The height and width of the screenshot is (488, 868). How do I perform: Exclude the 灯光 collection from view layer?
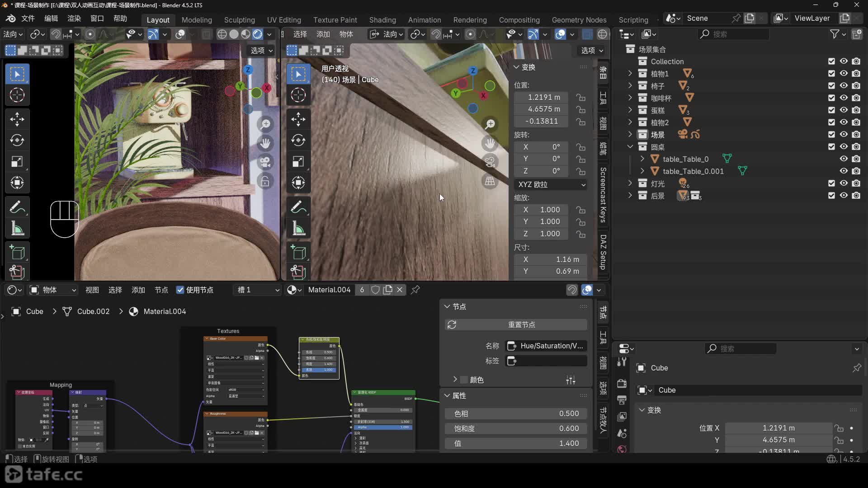pos(831,183)
